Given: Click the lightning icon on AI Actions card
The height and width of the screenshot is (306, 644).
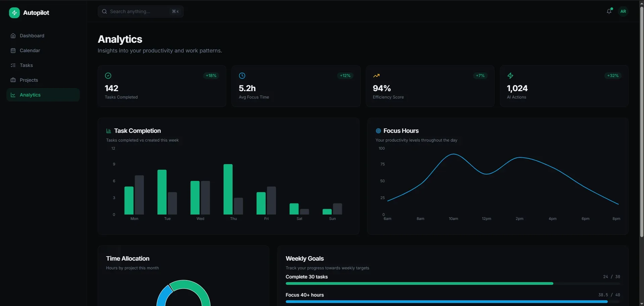Looking at the screenshot, I should pos(510,76).
